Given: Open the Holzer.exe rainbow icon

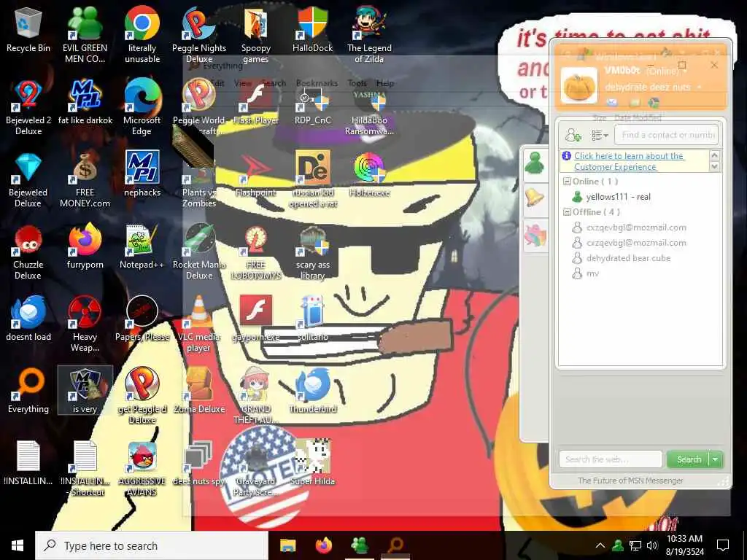Looking at the screenshot, I should pos(369,174).
